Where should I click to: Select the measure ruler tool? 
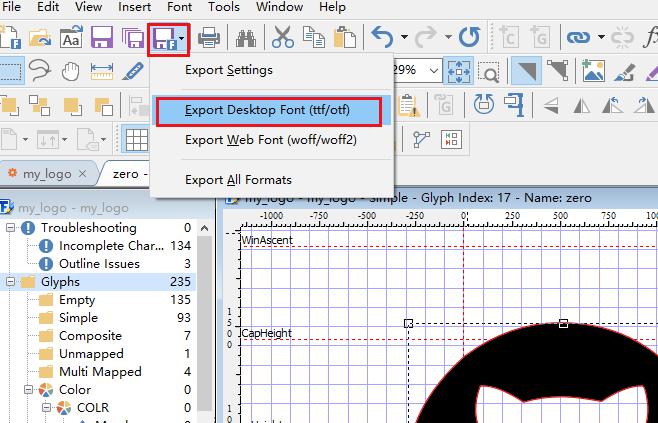point(102,71)
